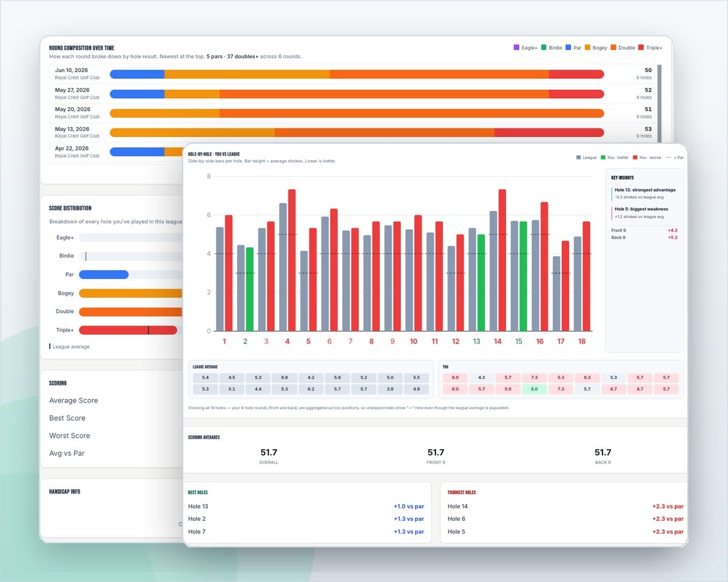Click the green bar above hole 13

click(x=481, y=283)
